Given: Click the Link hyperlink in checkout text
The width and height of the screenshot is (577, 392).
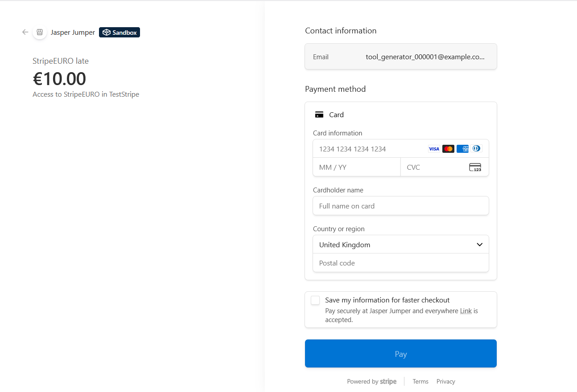Looking at the screenshot, I should (466, 311).
